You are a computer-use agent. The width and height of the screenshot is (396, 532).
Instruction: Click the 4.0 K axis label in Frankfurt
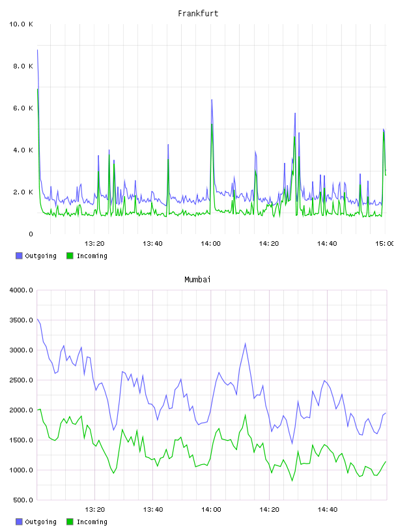click(23, 151)
